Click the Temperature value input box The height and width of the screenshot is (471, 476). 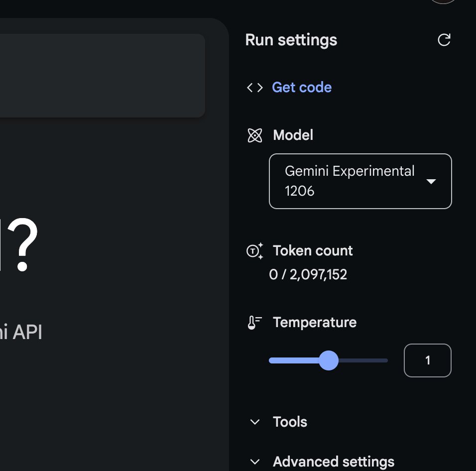(x=427, y=360)
